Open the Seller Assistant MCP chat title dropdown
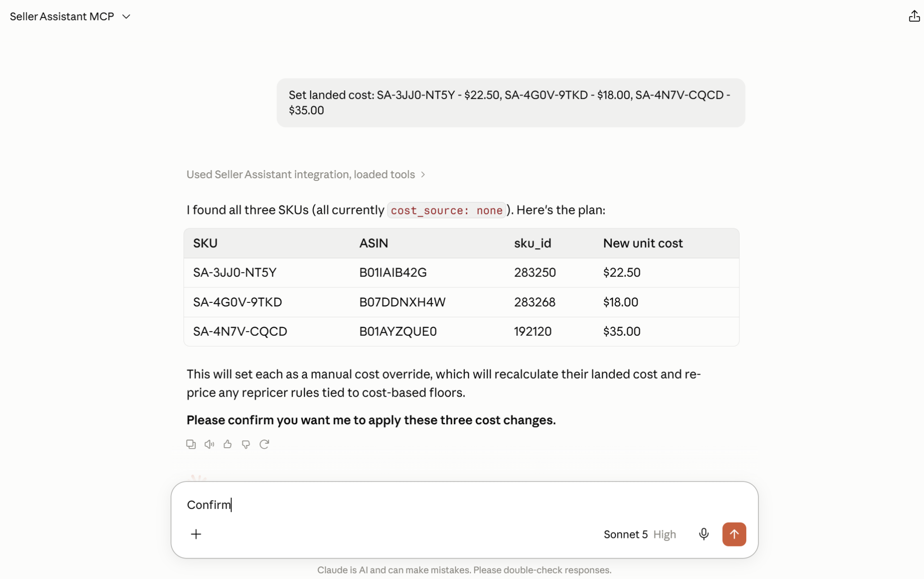 [x=70, y=16]
